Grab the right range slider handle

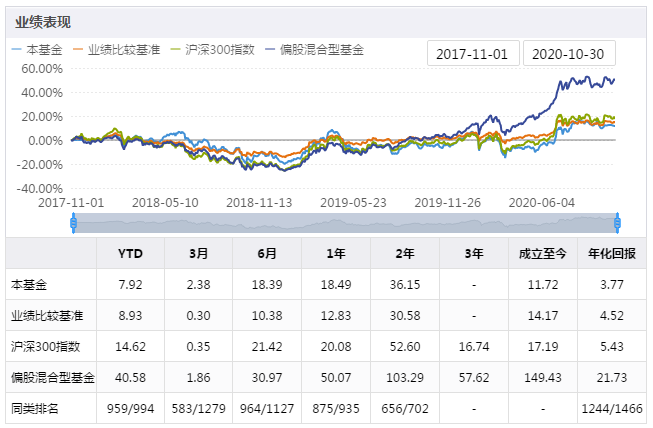[618, 223]
